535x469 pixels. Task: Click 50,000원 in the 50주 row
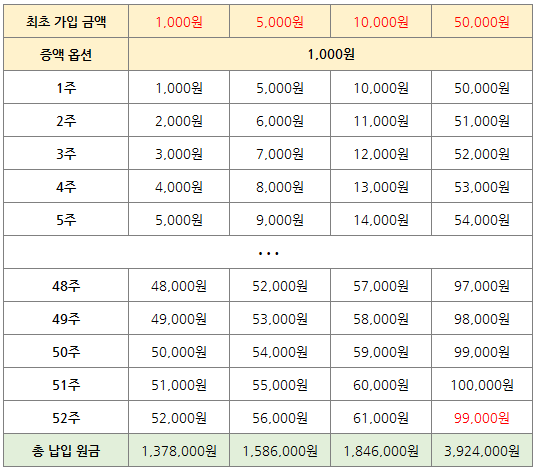[x=179, y=351]
